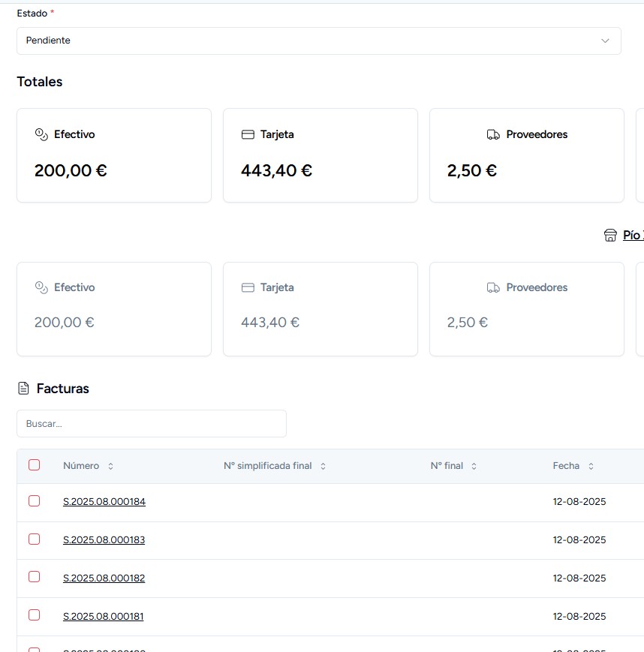Click the store icon beside Pío link
Screen dimensions: 644x652
610,236
